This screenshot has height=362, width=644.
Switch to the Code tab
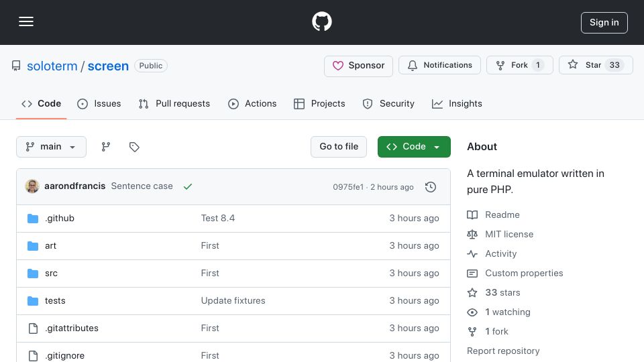pos(41,104)
